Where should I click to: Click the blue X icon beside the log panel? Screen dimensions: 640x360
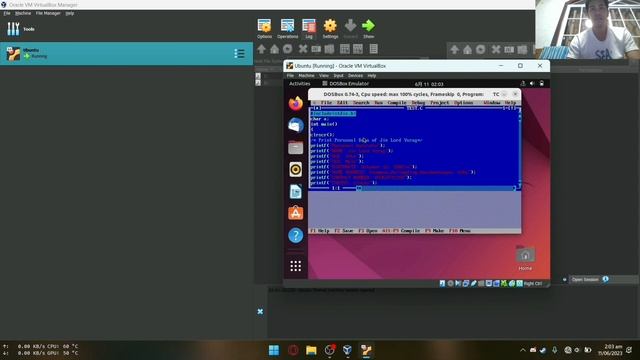pos(260,312)
